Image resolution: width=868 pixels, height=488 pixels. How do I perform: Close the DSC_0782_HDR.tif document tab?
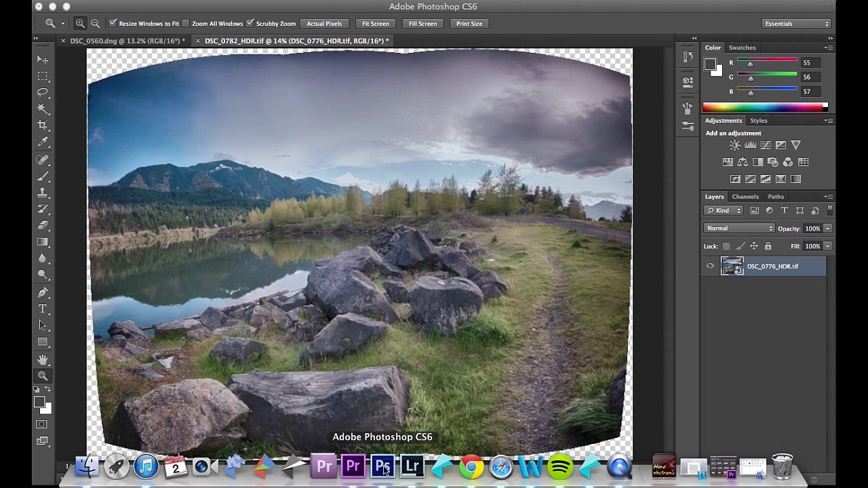click(198, 41)
